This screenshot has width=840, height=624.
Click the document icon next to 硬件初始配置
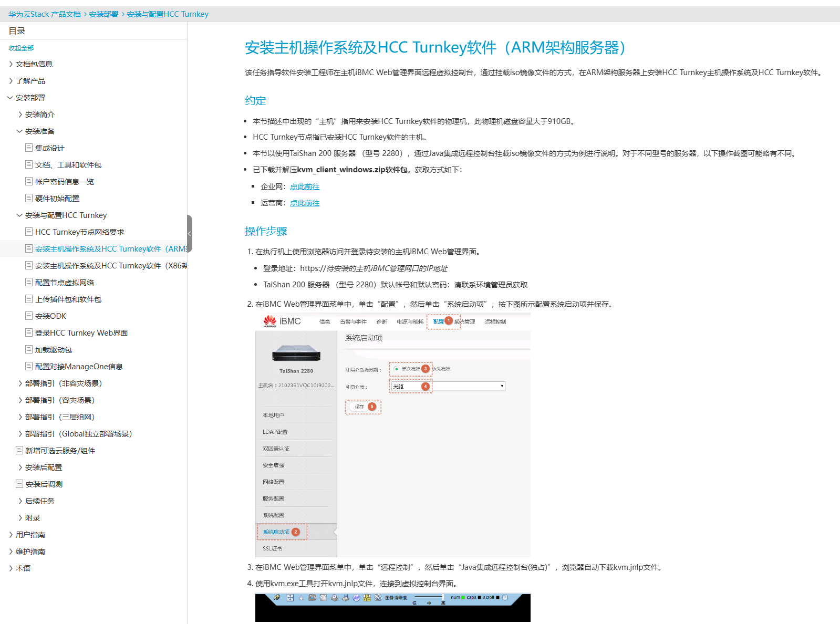tap(29, 198)
